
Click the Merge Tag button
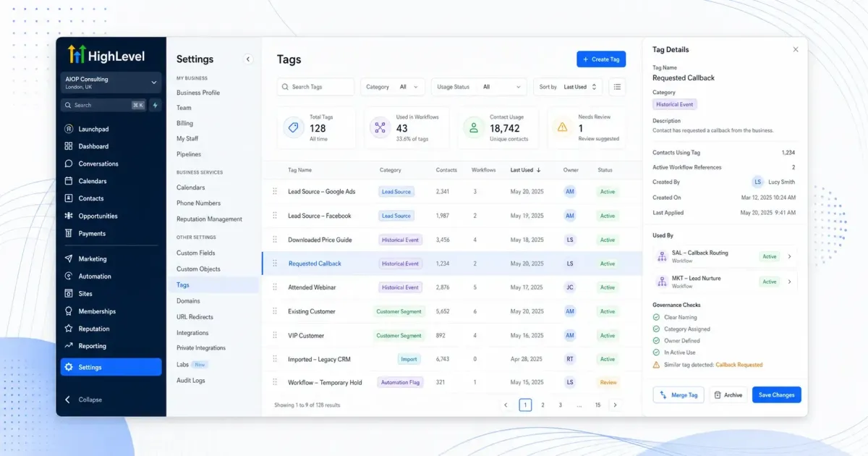click(x=678, y=395)
